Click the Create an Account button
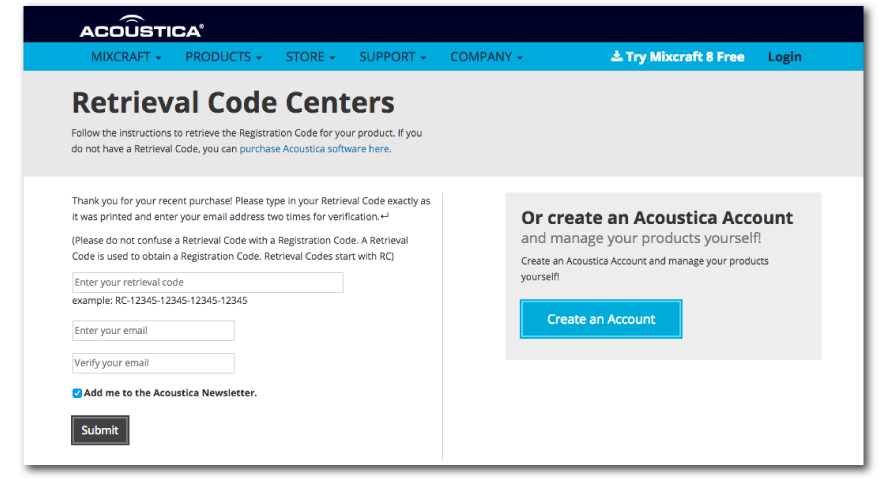Screen dimensions: 883x484 pyautogui.click(x=601, y=319)
